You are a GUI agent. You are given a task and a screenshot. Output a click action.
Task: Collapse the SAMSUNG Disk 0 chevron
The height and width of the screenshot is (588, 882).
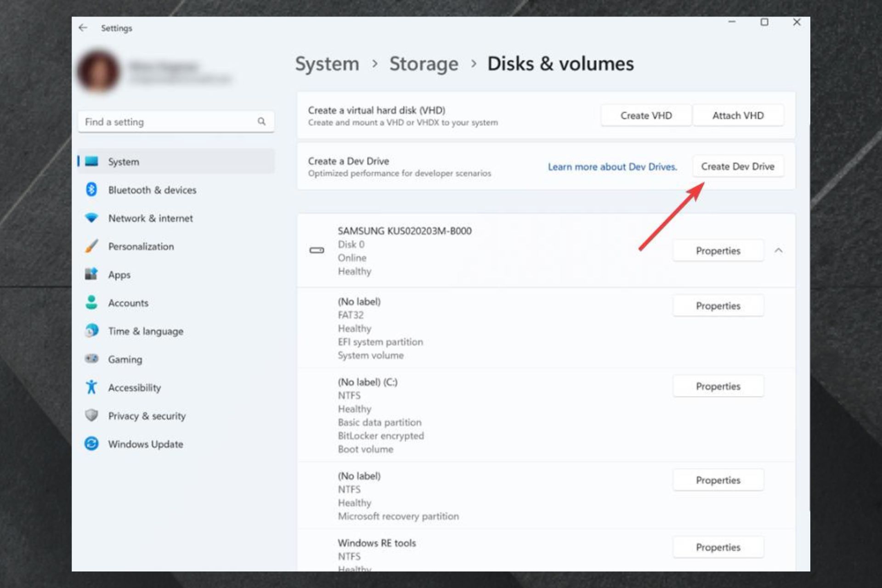pyautogui.click(x=778, y=251)
